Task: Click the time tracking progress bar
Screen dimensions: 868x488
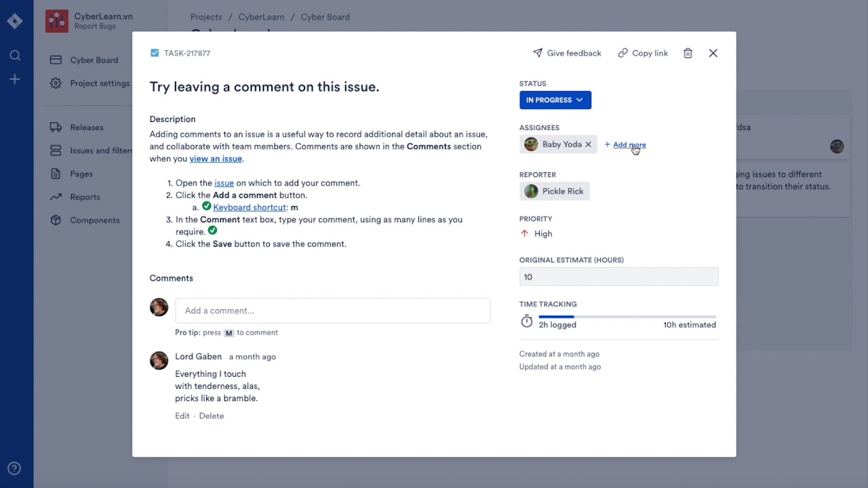Action: tap(627, 317)
